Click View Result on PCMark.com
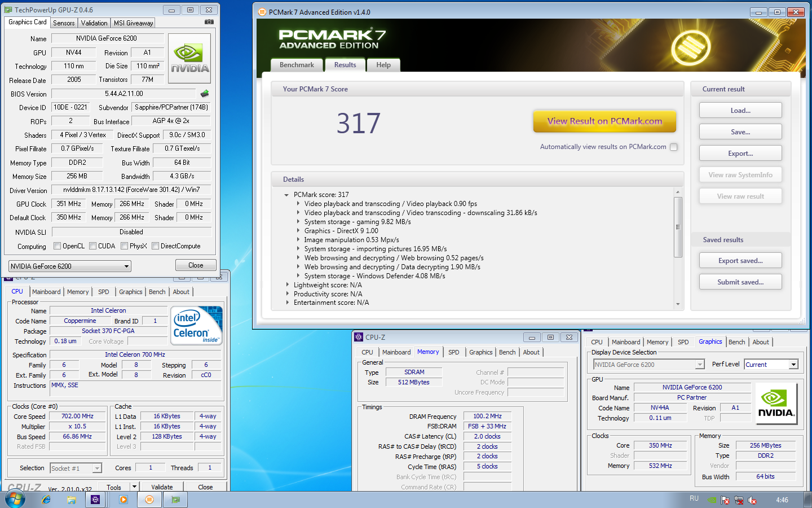 (604, 121)
